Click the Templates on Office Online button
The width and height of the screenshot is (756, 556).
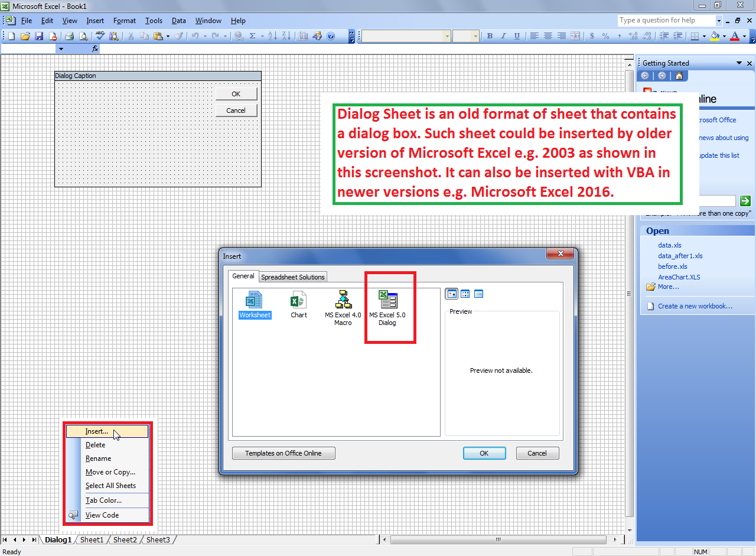click(283, 453)
